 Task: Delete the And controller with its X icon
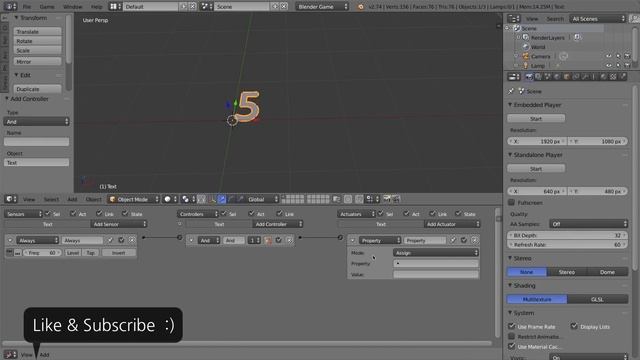(x=289, y=240)
